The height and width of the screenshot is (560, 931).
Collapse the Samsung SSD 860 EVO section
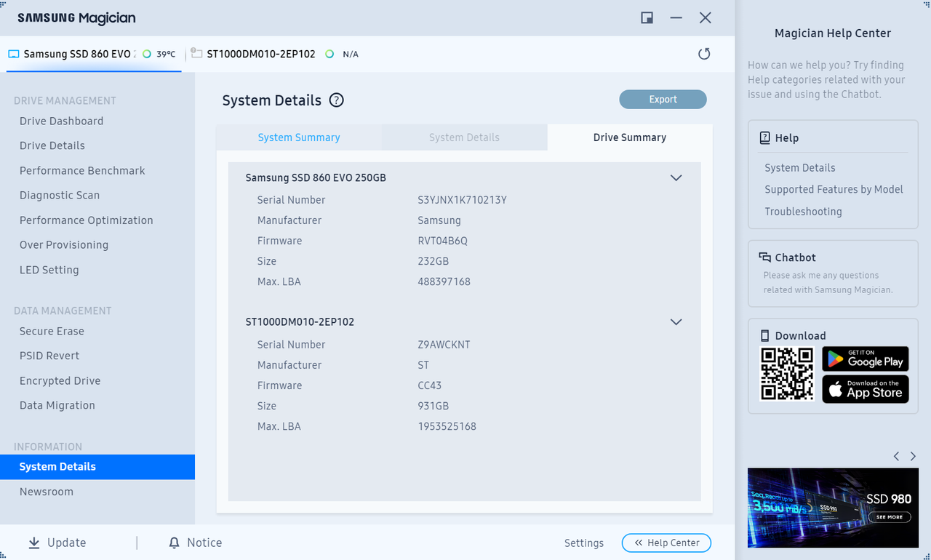676,178
